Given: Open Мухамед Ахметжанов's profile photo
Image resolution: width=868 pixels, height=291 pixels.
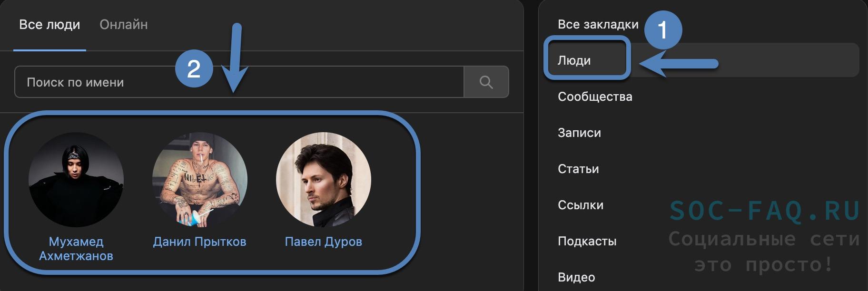Looking at the screenshot, I should coord(76,180).
